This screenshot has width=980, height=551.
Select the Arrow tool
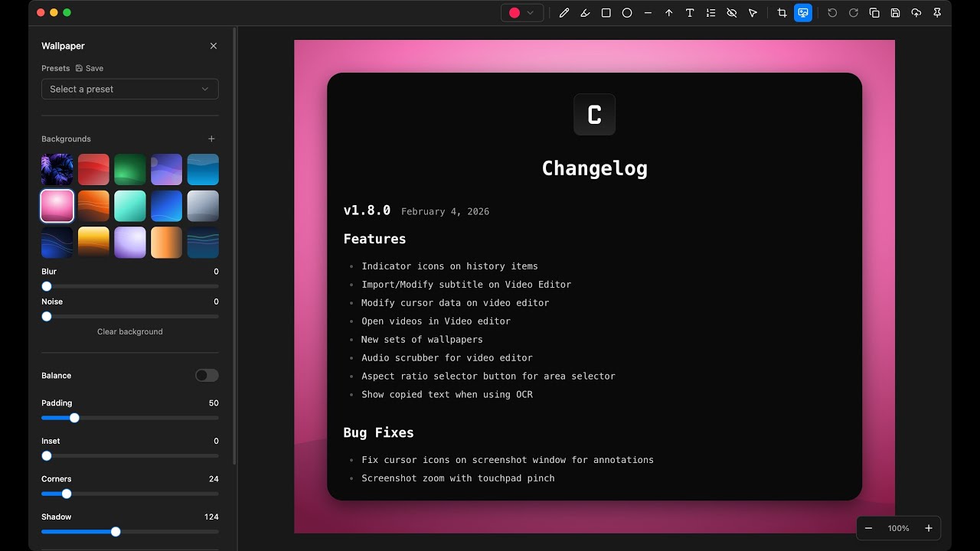point(669,13)
